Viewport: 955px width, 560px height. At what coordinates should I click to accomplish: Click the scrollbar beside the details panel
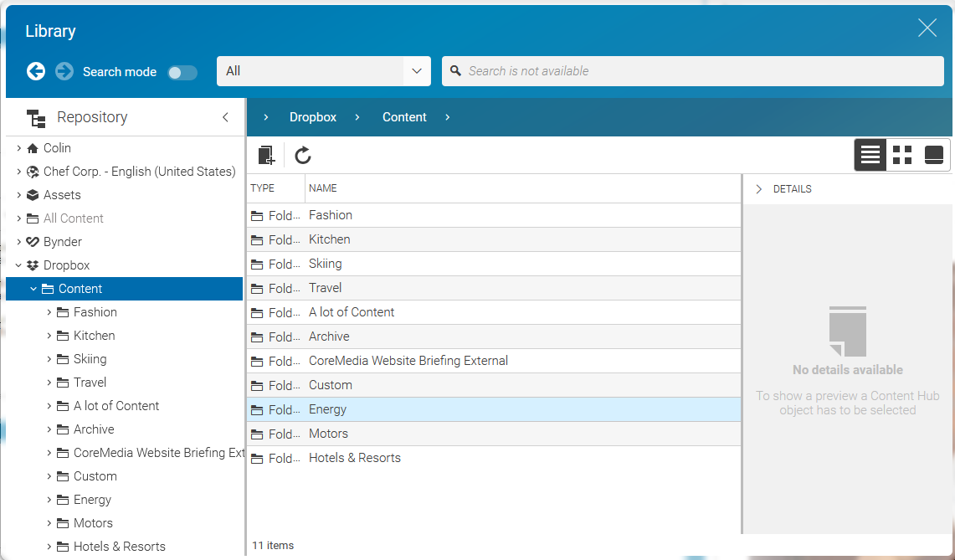pyautogui.click(x=951, y=335)
